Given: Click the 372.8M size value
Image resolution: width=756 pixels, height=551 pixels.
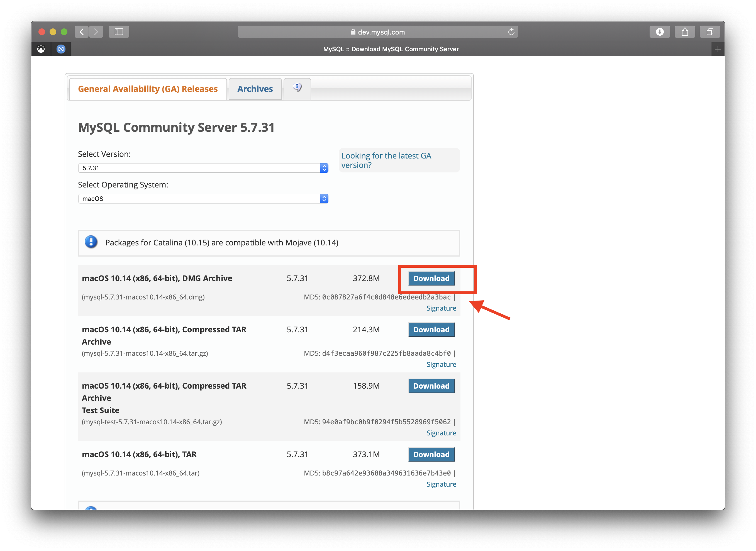Looking at the screenshot, I should point(366,278).
